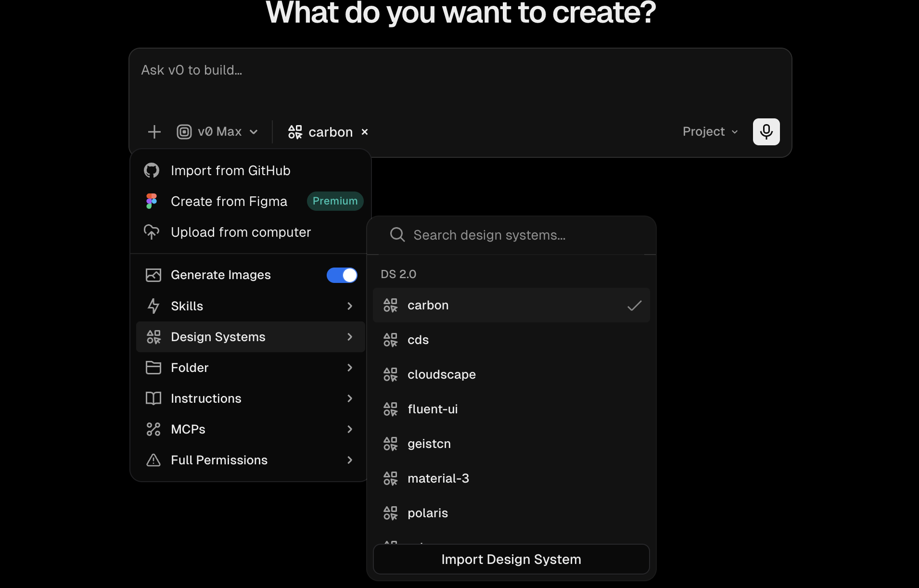Click the DS 2.0 section label

(398, 274)
